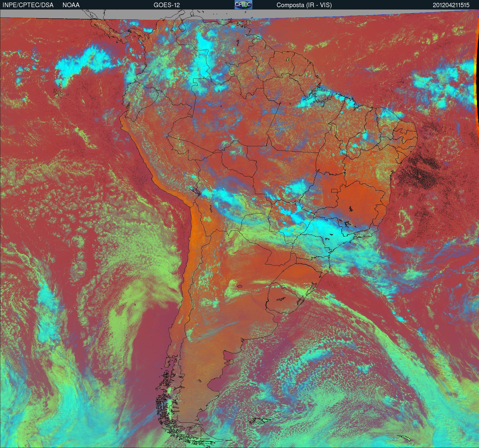This screenshot has width=479, height=448.
Task: Click the 201204211515 timestamp
Action: [451, 5]
